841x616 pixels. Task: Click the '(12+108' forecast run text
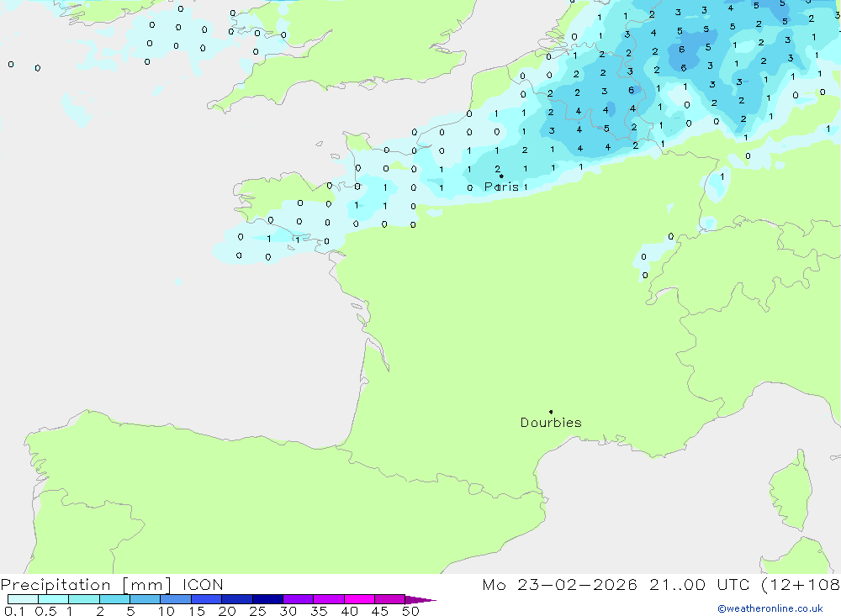coord(801,584)
